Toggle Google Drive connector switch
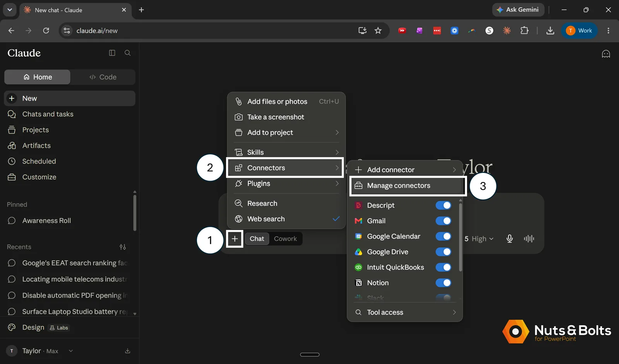 (x=443, y=252)
